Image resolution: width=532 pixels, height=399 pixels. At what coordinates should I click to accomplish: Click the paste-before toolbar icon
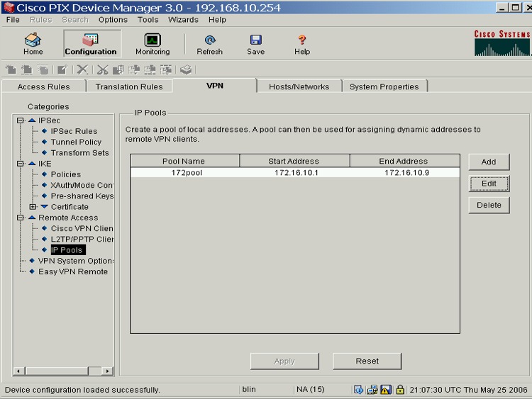click(150, 70)
